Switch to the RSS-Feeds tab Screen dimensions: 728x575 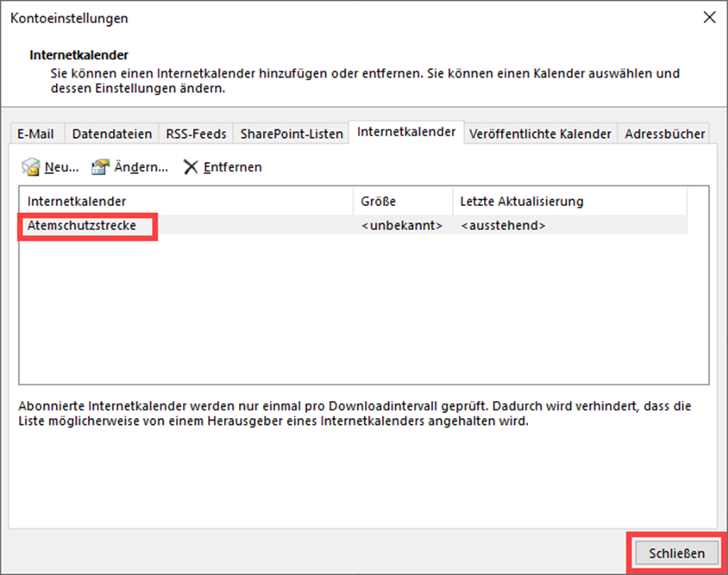pyautogui.click(x=196, y=134)
